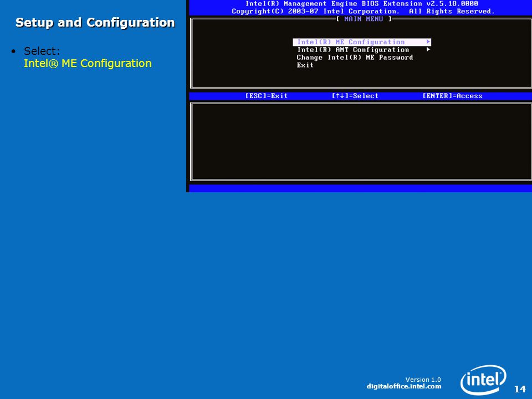Select Intel(R) ME Configuration menu entry

[x=362, y=42]
